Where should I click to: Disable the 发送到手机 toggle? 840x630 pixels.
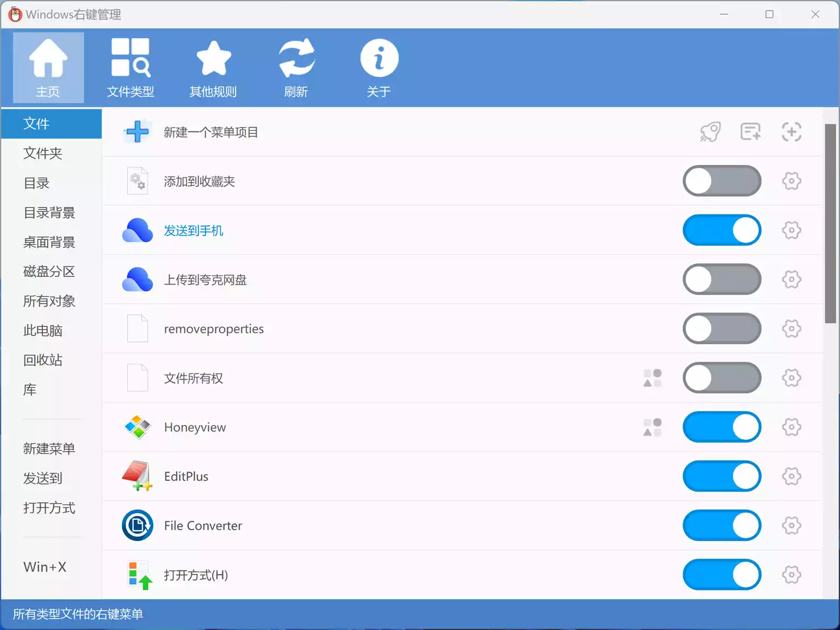pos(721,230)
